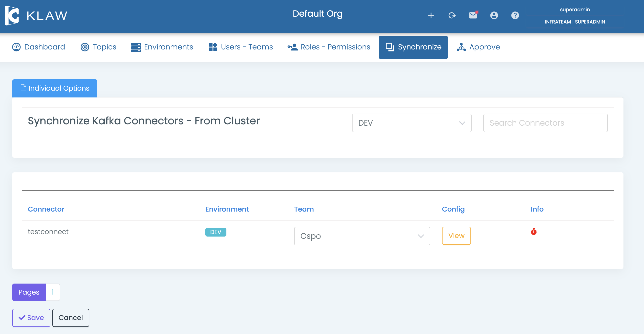
Task: Open the Environments menu
Action: tap(162, 47)
